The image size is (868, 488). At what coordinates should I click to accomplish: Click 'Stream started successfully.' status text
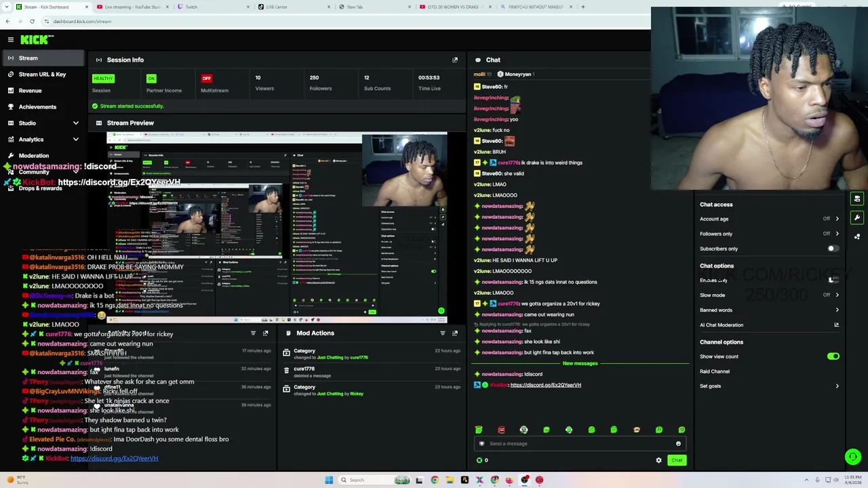(132, 106)
